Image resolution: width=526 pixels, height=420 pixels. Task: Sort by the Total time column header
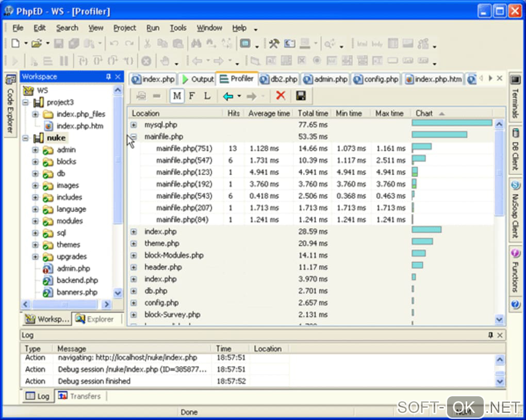coord(313,113)
